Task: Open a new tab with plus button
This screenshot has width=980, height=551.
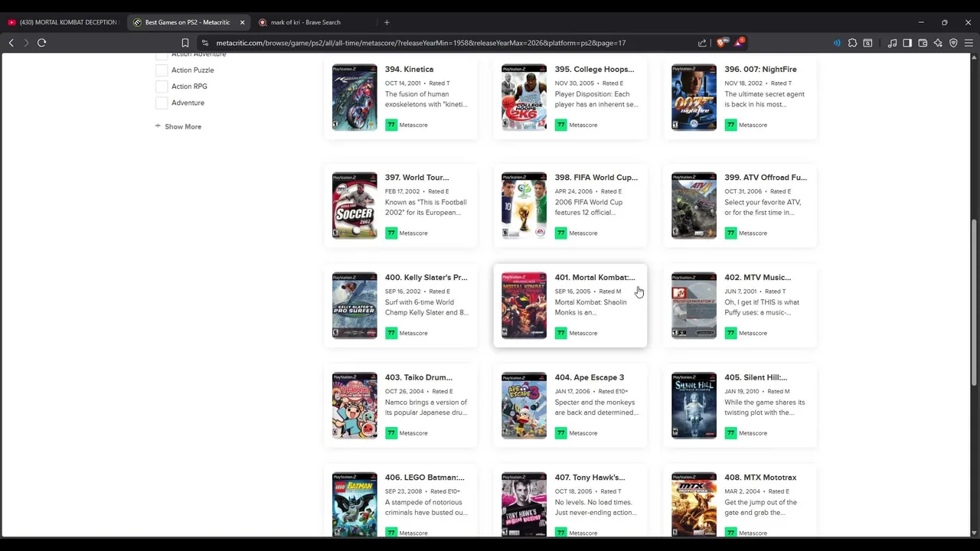Action: [387, 22]
